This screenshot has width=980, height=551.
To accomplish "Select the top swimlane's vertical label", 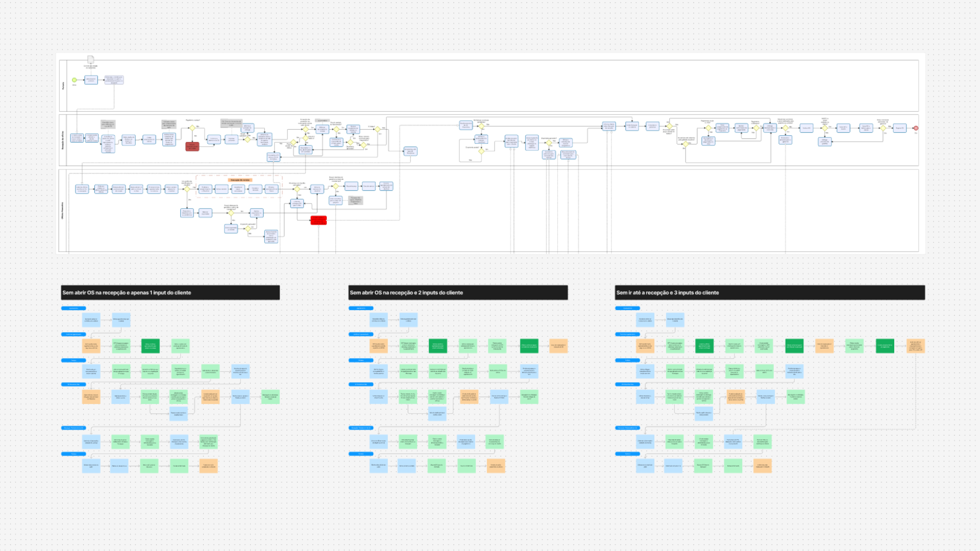I will (x=63, y=86).
